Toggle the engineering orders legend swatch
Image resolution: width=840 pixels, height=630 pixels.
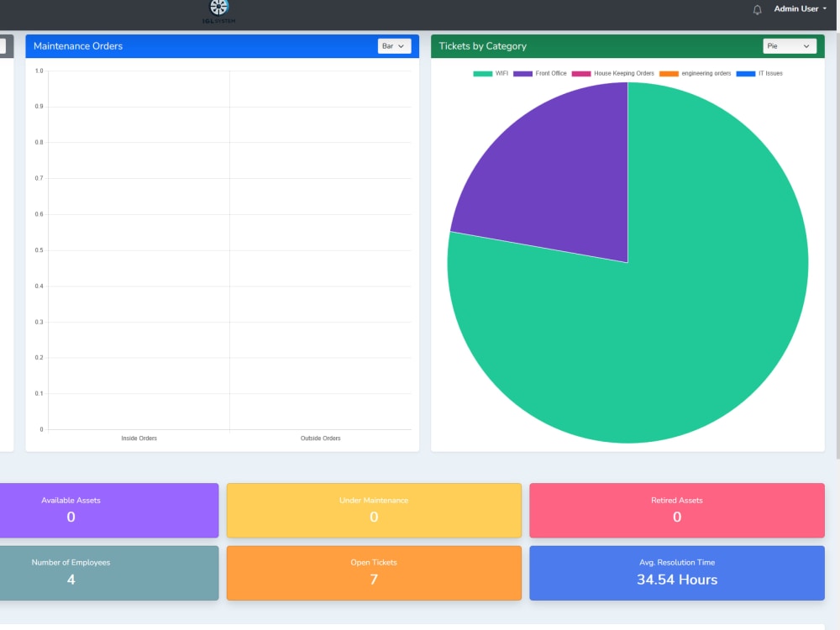tap(669, 73)
